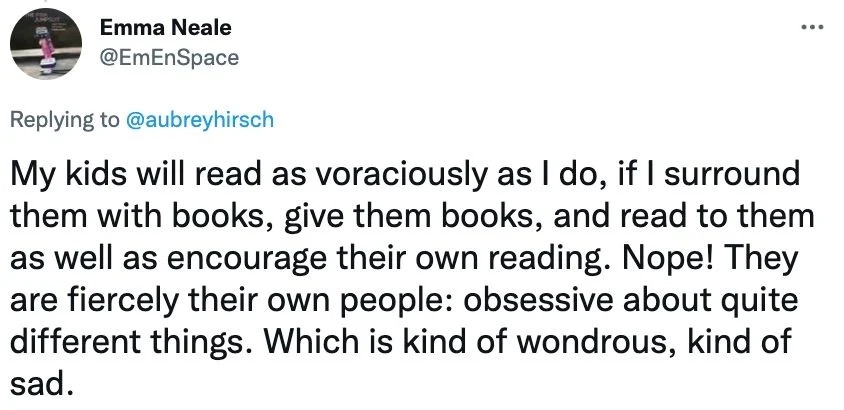Click Emma Neale's profile avatar
The image size is (844, 410).
pos(46,44)
